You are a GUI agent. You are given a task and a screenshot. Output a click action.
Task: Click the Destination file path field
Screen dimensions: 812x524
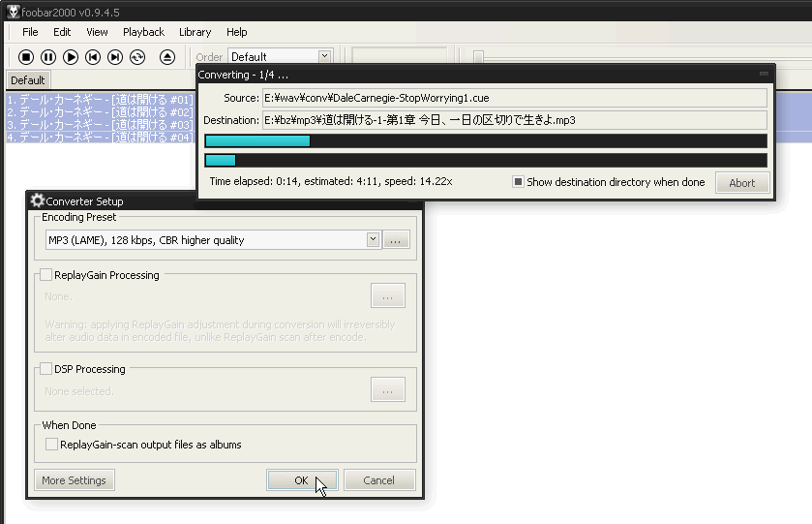[x=515, y=120]
